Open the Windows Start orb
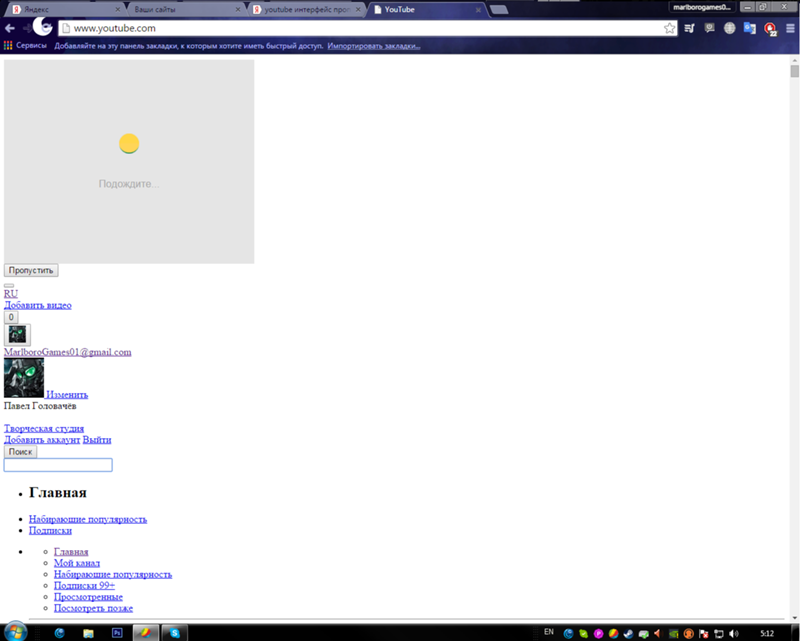 tap(15, 631)
